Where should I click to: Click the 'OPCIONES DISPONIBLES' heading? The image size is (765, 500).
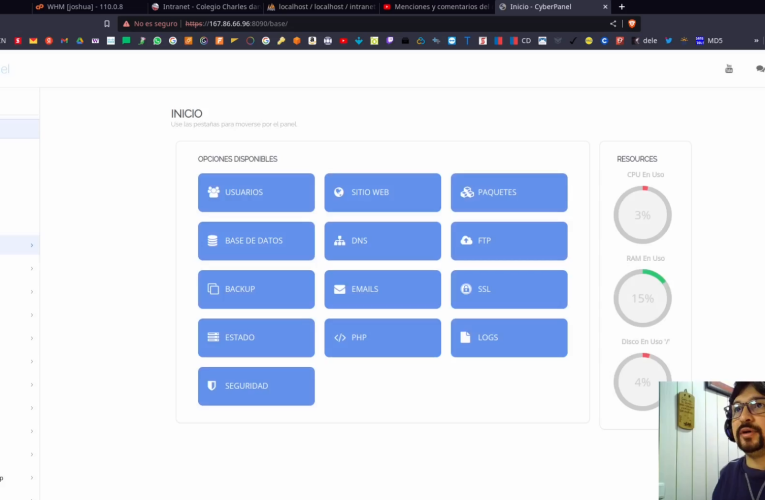pos(238,159)
